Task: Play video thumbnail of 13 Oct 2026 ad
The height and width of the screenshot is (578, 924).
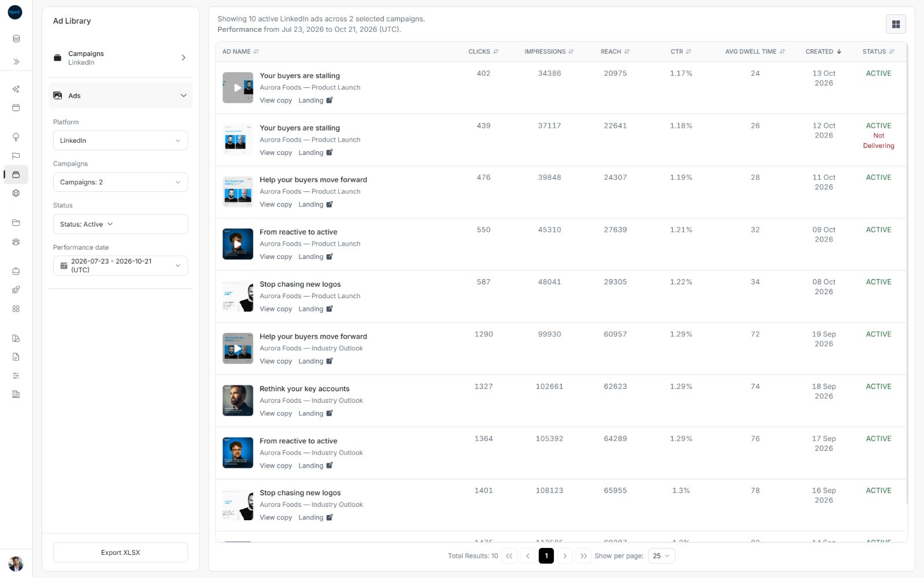Action: tap(238, 88)
